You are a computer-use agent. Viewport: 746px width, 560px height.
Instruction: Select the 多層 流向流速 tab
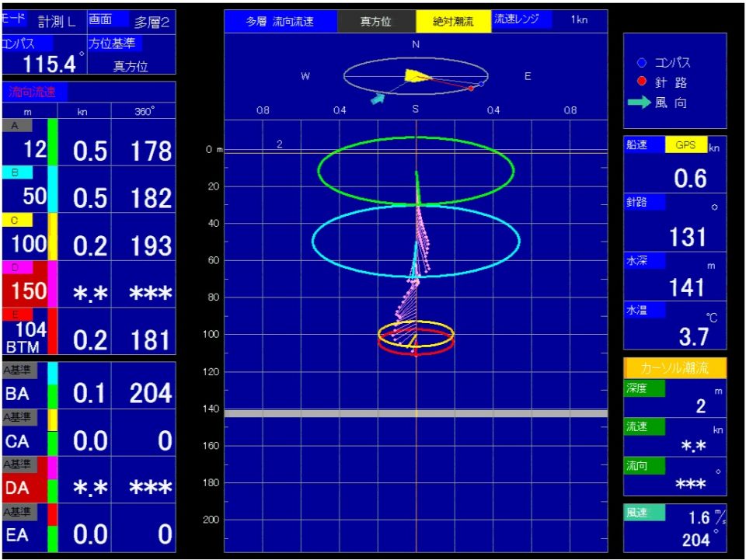point(280,22)
